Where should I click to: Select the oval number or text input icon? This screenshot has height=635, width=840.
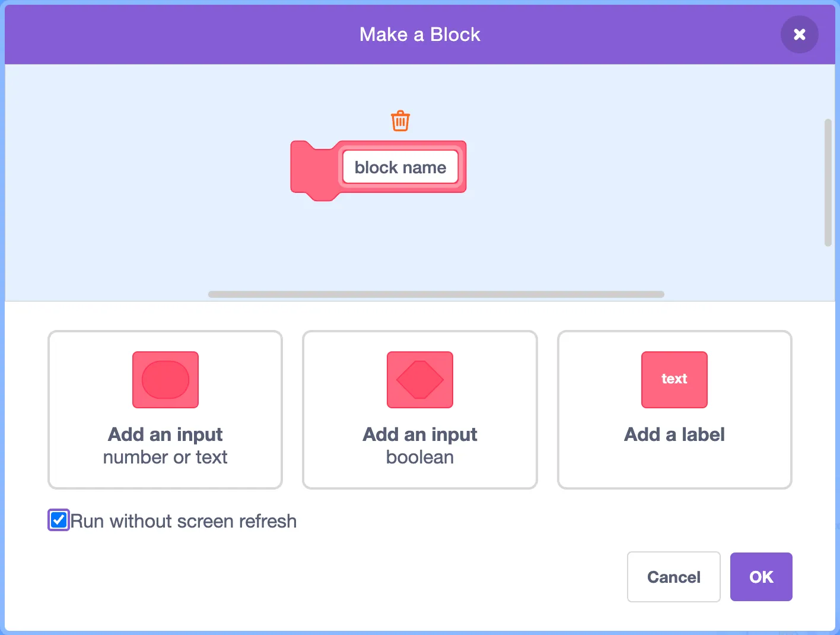click(x=165, y=380)
